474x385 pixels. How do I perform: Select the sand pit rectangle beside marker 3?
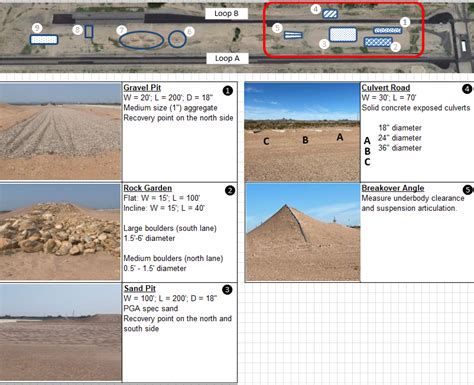coord(343,35)
